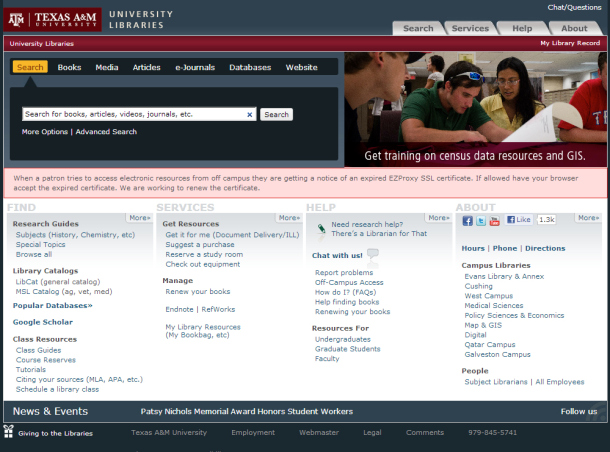
Task: Expand More in the Services section
Action: [x=289, y=217]
